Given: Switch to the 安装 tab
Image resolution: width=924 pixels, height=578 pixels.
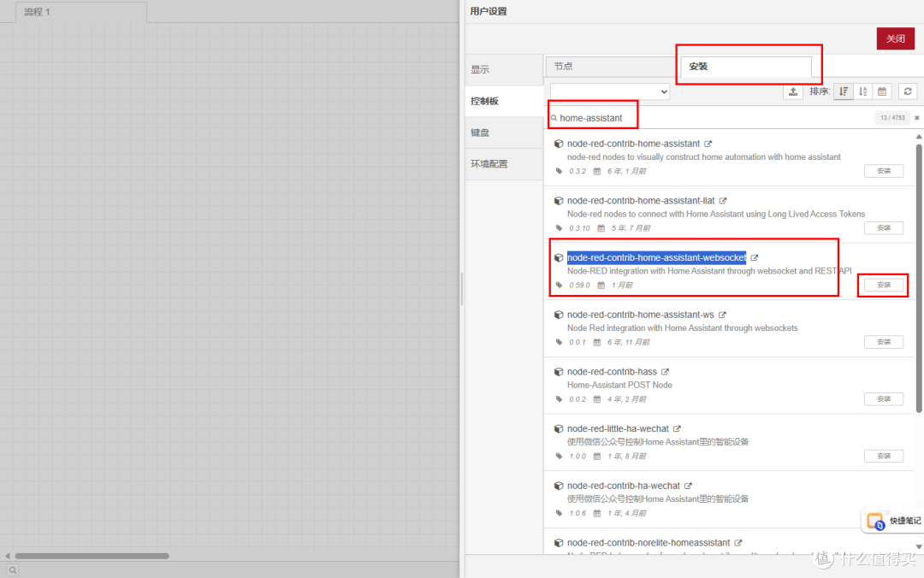Looking at the screenshot, I should (x=745, y=66).
